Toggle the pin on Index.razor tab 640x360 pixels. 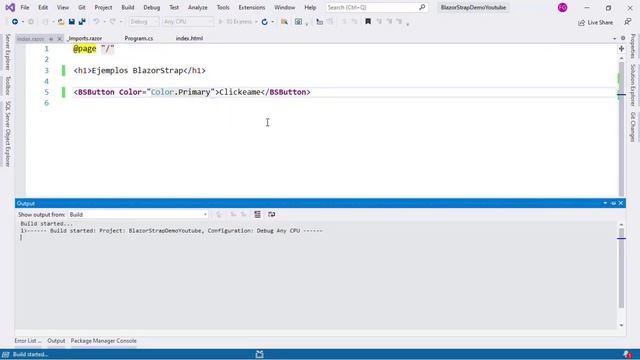tap(51, 39)
